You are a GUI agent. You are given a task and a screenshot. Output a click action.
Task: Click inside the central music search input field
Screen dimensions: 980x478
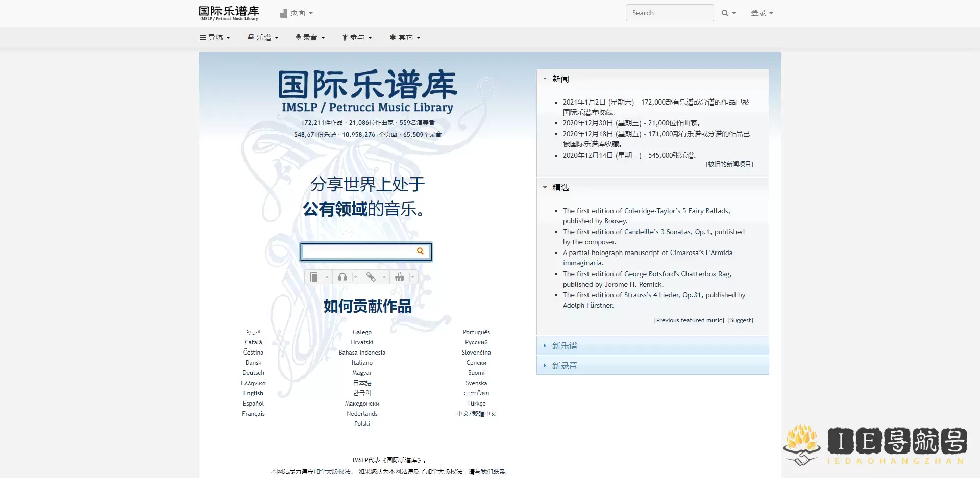point(357,251)
